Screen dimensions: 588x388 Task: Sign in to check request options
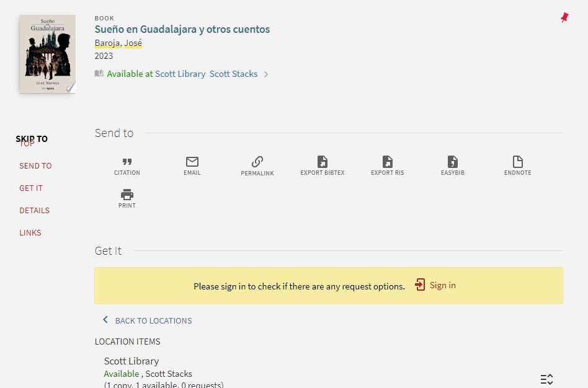point(436,285)
